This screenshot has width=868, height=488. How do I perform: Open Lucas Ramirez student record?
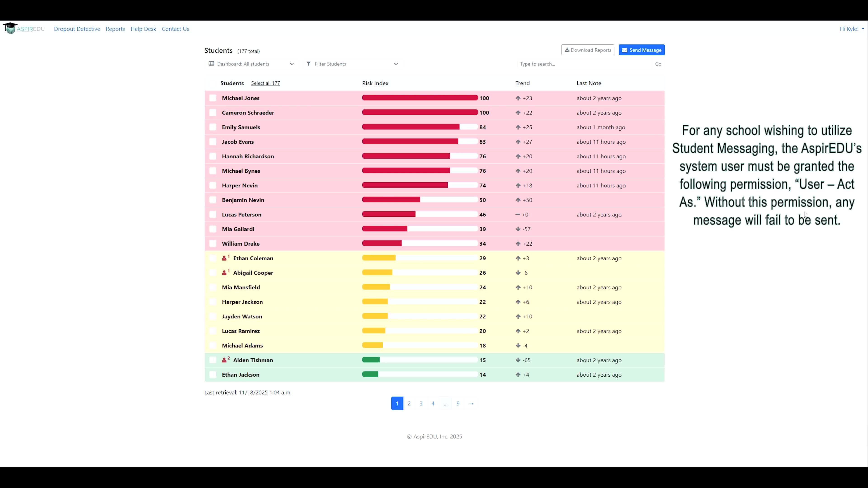coord(241,331)
